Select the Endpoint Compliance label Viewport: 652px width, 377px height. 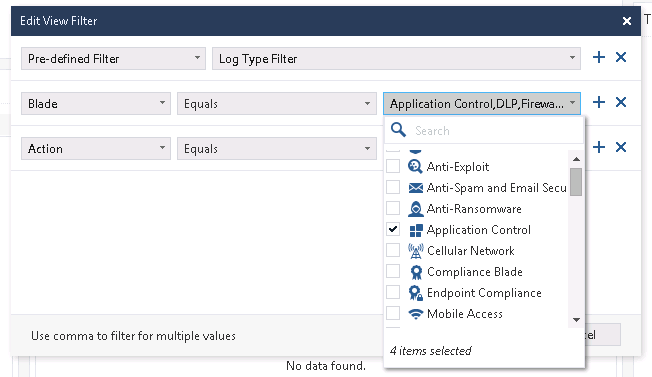pos(484,293)
